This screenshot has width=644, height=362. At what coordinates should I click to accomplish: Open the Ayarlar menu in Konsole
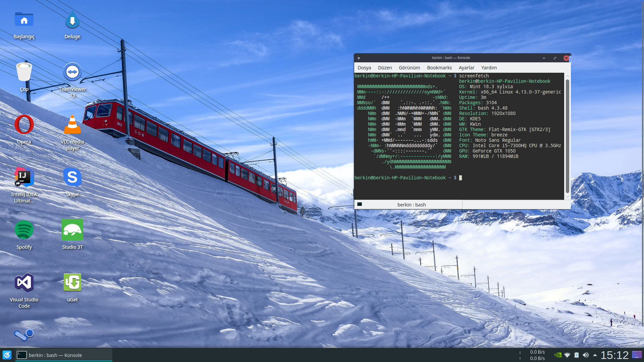point(467,68)
